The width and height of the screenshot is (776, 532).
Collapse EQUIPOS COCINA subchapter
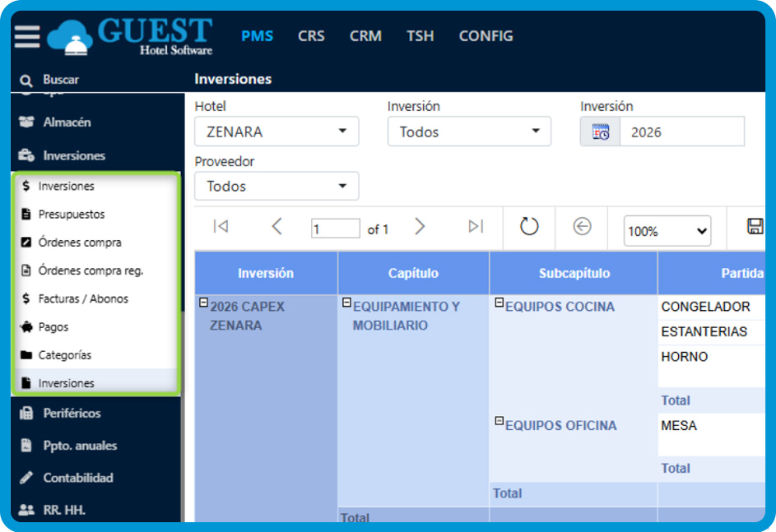[x=499, y=302]
